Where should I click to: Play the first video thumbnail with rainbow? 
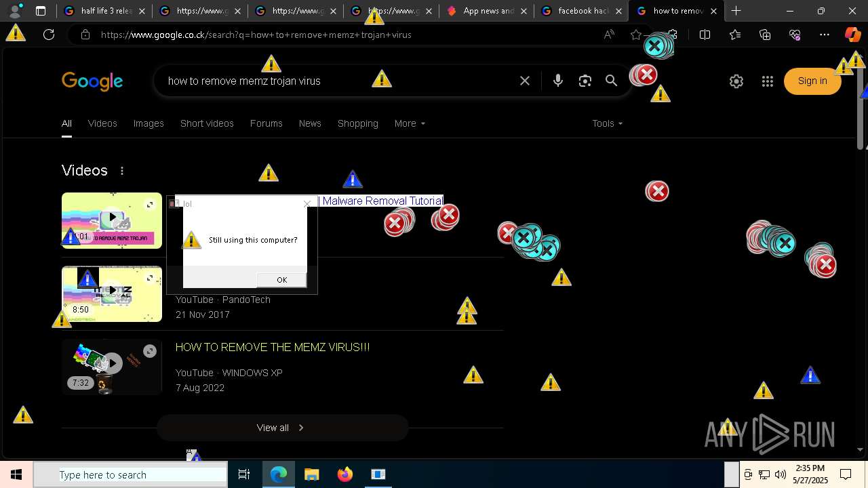click(x=112, y=220)
